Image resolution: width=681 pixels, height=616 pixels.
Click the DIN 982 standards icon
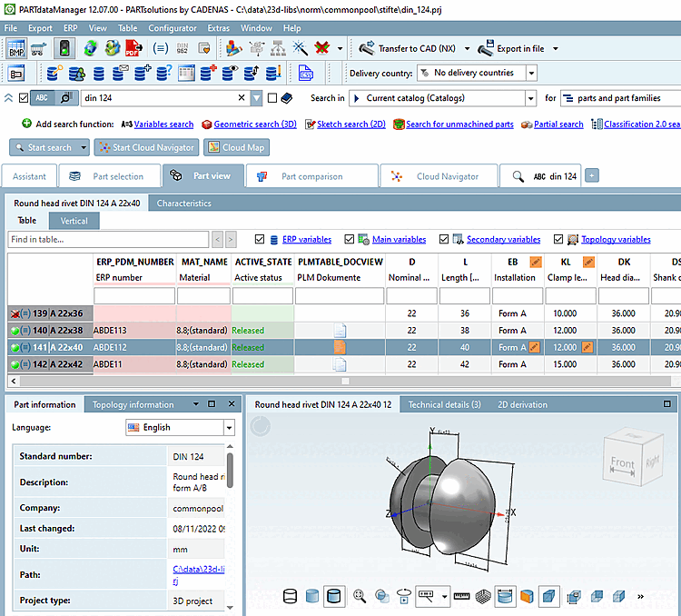click(184, 49)
